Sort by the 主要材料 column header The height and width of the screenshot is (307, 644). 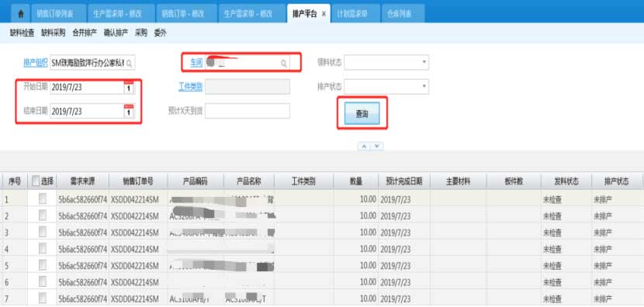click(x=459, y=181)
